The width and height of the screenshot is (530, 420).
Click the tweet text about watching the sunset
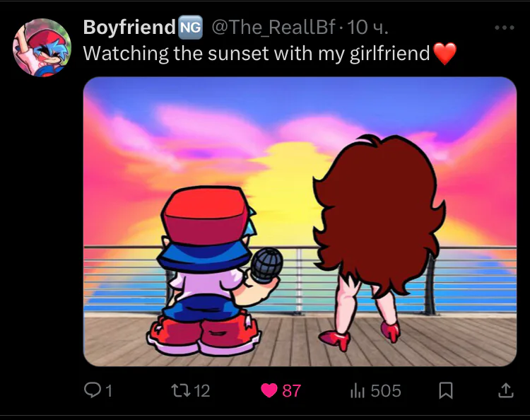point(257,53)
